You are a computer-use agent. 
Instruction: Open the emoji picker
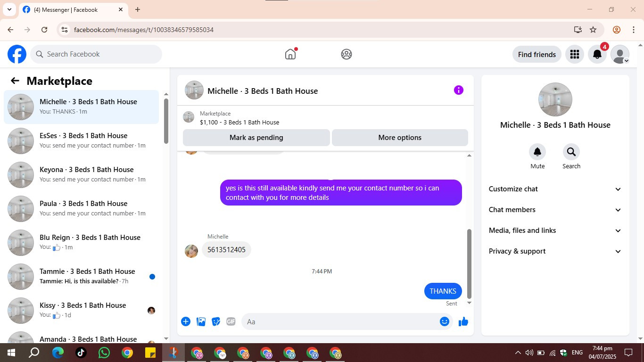pyautogui.click(x=445, y=321)
